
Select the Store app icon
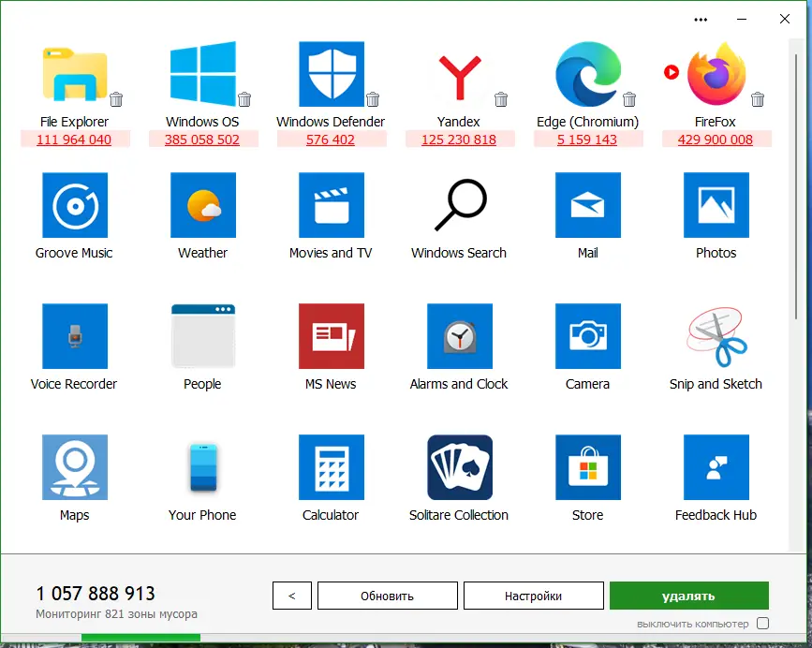588,467
